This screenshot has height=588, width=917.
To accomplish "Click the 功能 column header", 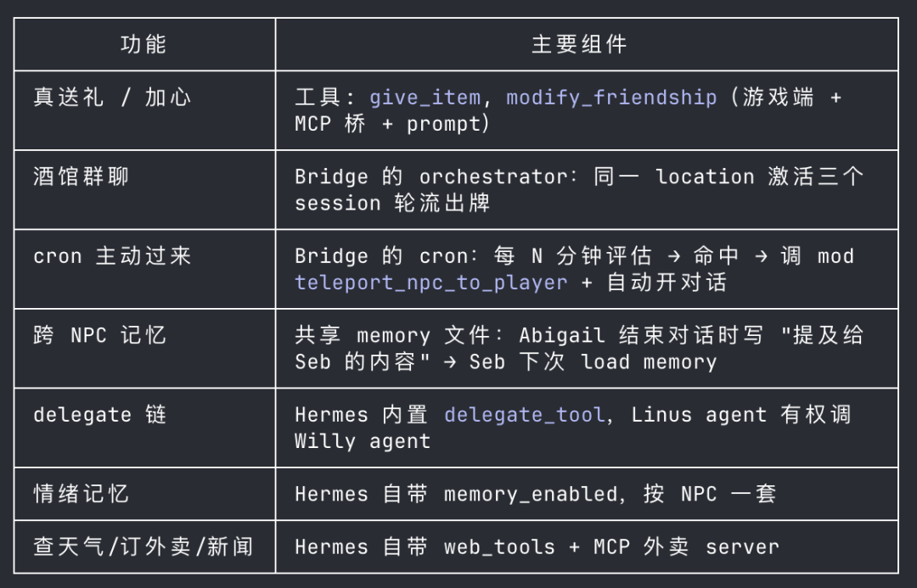I will [x=143, y=44].
